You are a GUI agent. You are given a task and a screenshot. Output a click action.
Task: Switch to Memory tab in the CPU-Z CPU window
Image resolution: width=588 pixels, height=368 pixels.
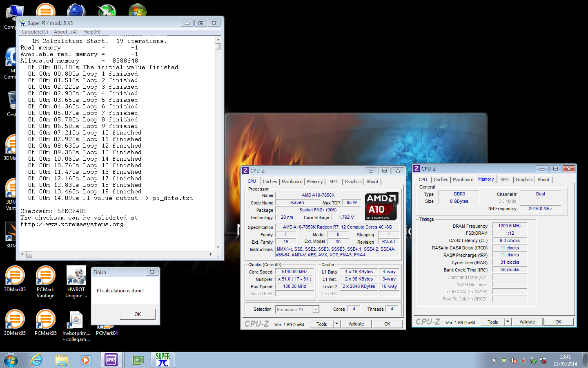(x=315, y=182)
